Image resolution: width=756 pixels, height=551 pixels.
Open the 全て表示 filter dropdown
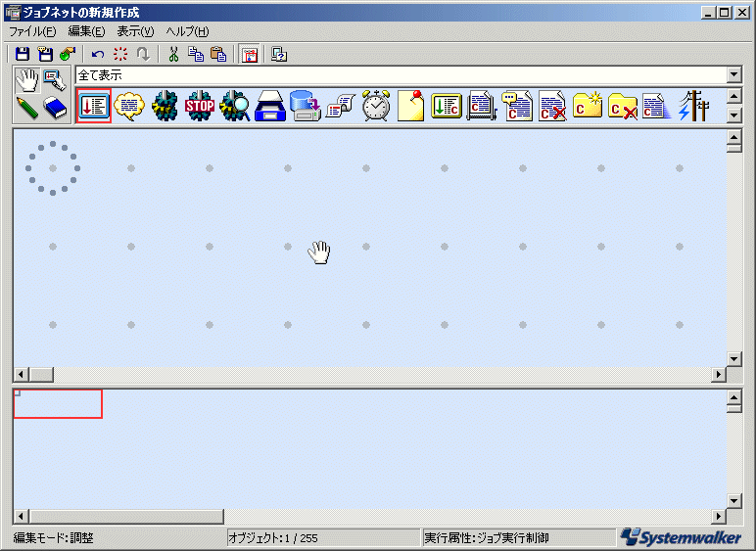click(733, 74)
